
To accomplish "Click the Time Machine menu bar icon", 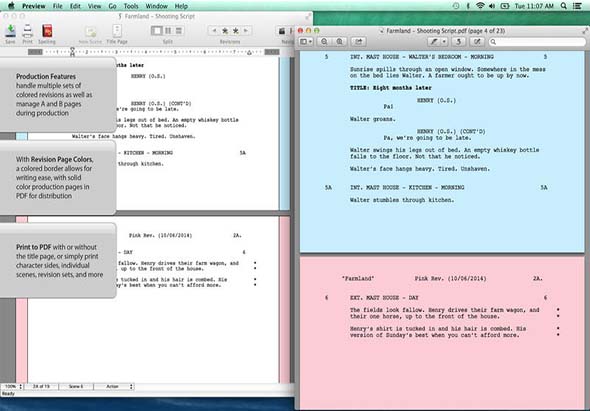I will click(x=456, y=6).
